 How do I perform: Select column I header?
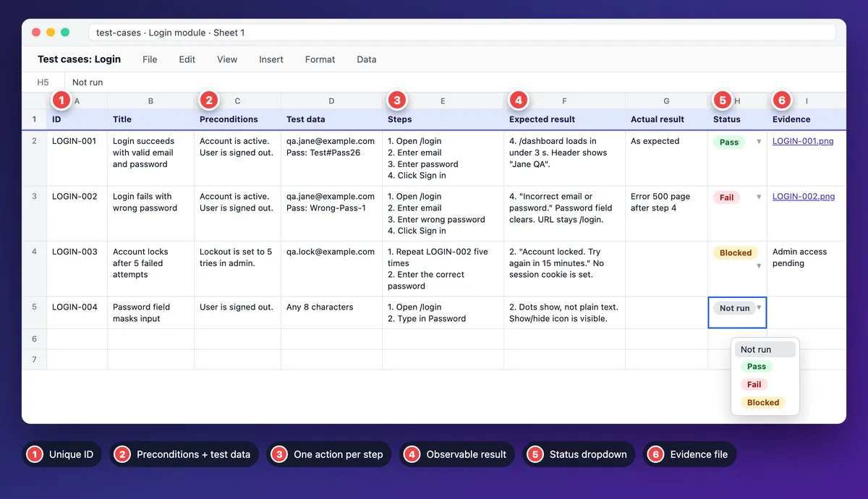(x=807, y=101)
